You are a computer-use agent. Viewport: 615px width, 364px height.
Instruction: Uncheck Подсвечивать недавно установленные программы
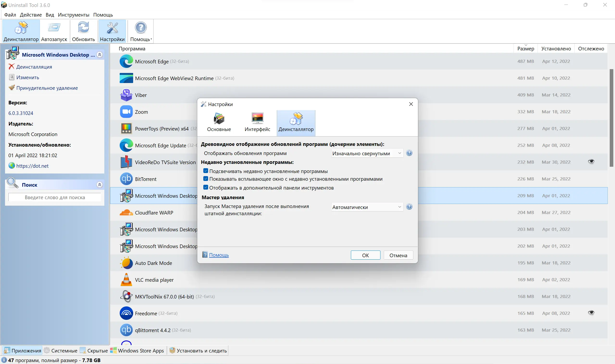[x=206, y=171]
